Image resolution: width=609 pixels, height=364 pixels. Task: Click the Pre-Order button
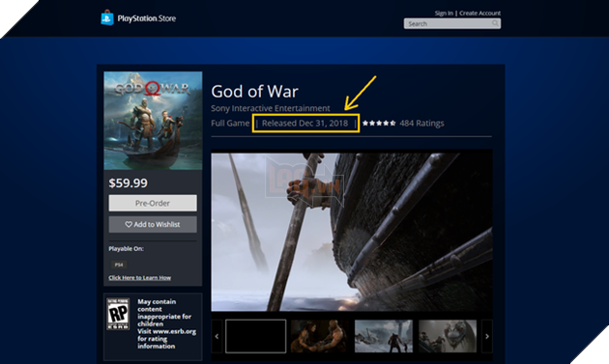153,203
